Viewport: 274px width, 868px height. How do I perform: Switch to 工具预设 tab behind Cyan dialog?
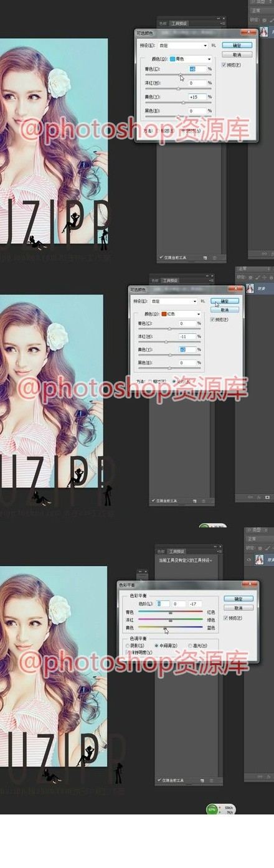(179, 24)
